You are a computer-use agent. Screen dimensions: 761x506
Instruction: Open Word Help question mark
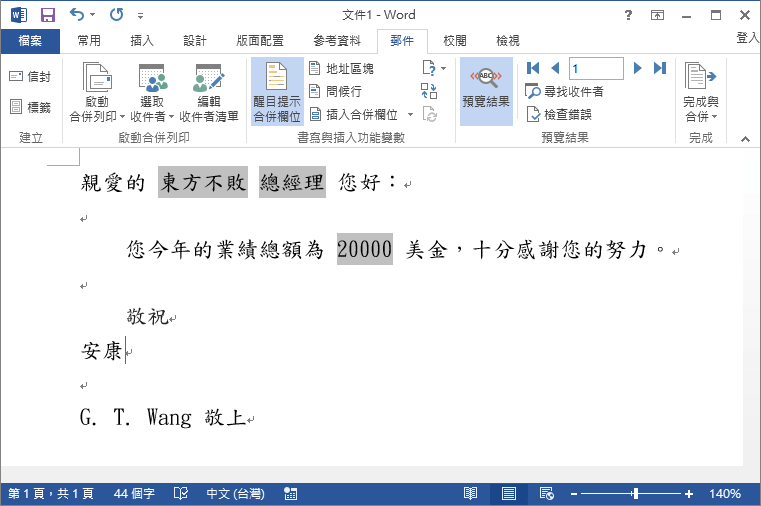click(x=629, y=15)
